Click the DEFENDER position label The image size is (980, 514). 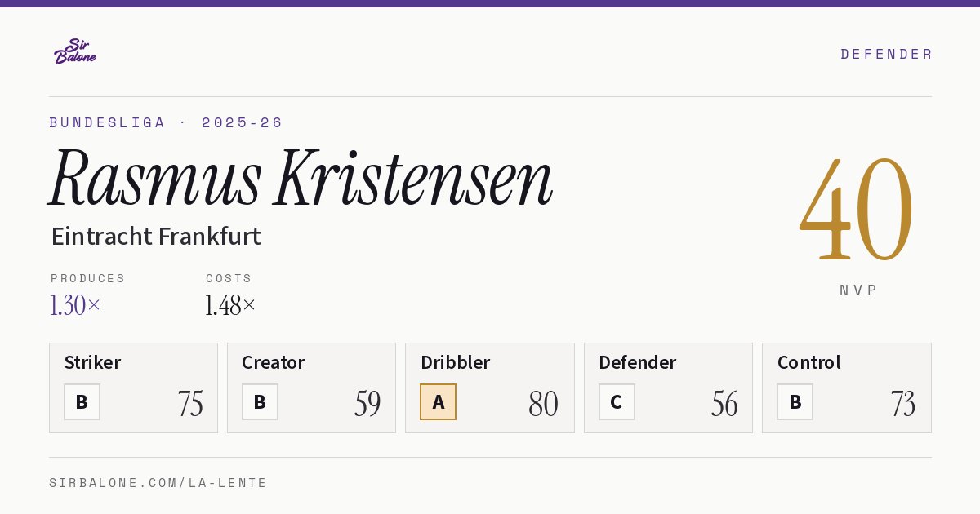(x=886, y=54)
